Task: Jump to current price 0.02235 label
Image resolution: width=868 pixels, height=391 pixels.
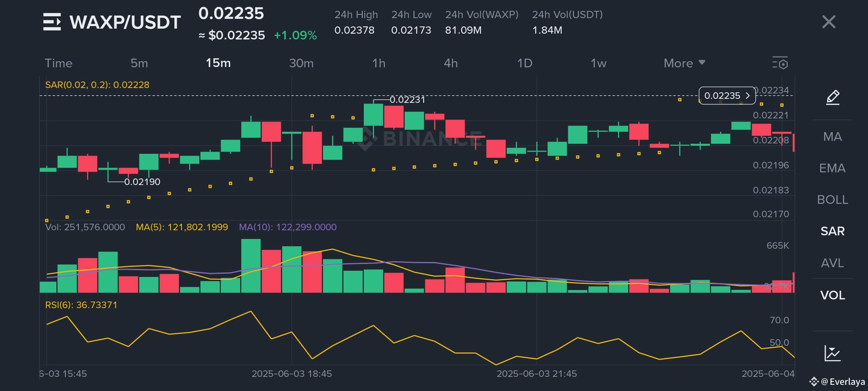Action: pyautogui.click(x=727, y=96)
